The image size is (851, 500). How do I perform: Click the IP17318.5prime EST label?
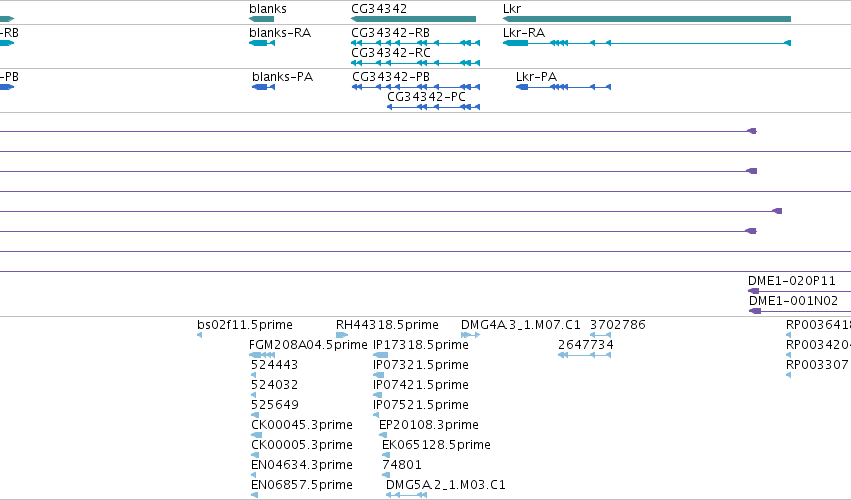point(421,345)
